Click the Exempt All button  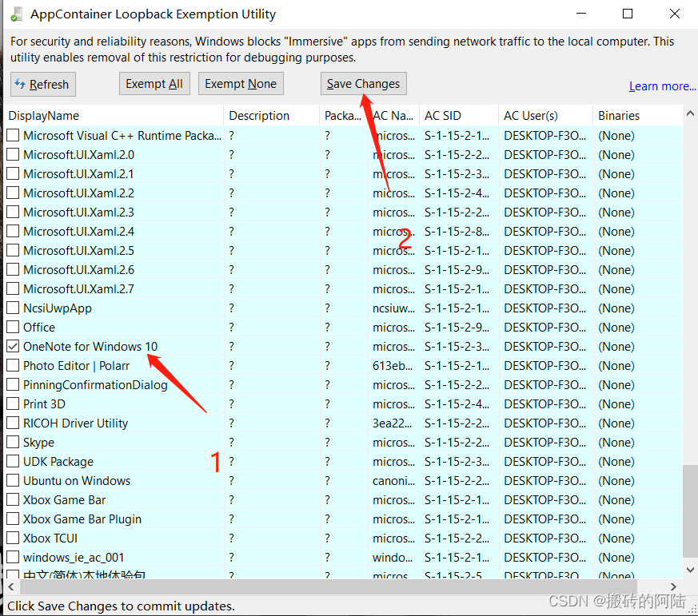pyautogui.click(x=154, y=84)
